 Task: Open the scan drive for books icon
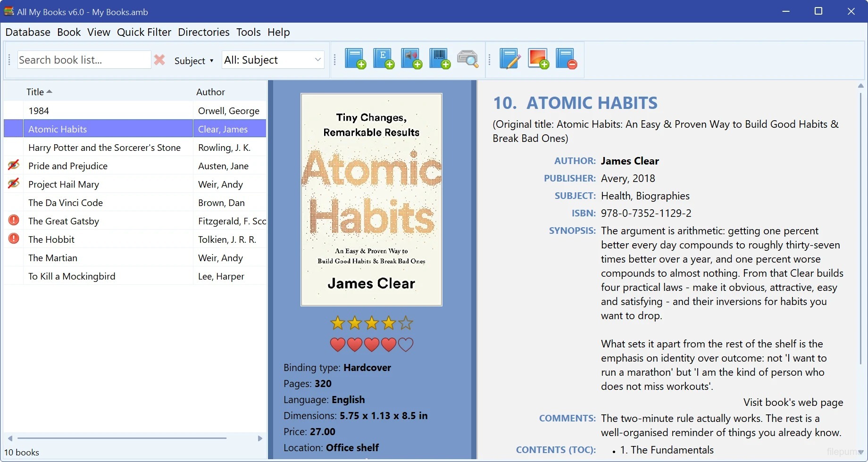(468, 59)
